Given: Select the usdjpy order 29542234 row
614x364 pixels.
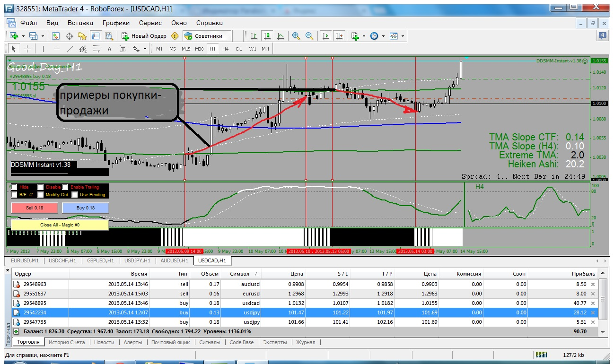Looking at the screenshot, I should (x=305, y=312).
